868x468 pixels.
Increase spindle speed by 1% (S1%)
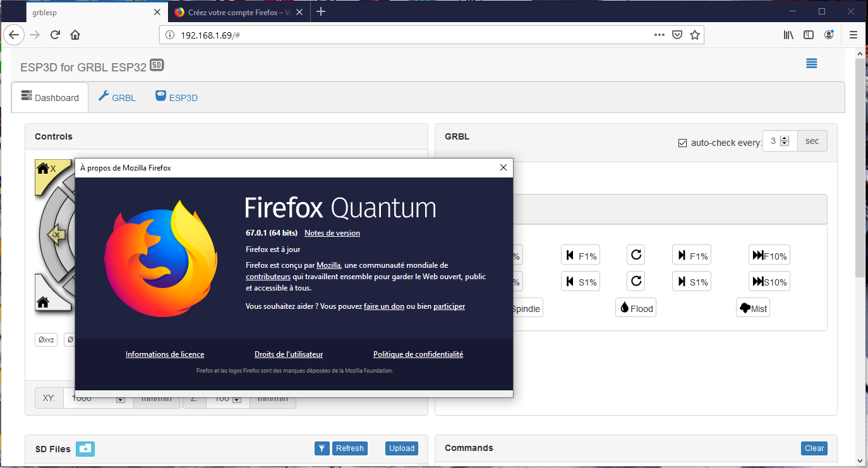tap(692, 282)
